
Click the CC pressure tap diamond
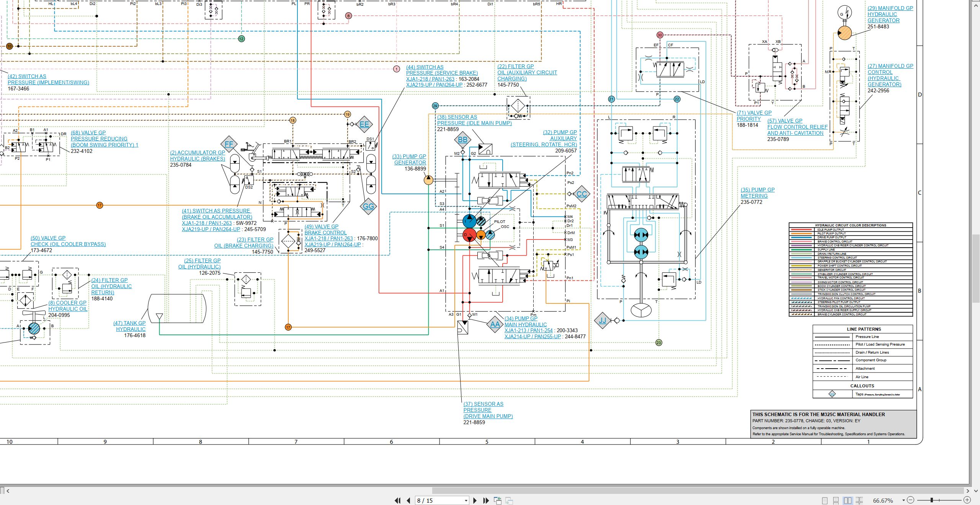point(581,193)
